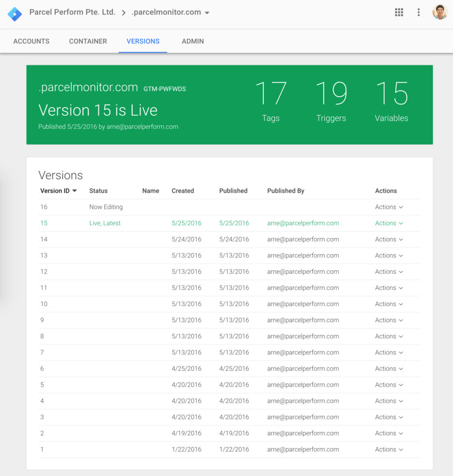Click the Versions section heading

coord(60,176)
